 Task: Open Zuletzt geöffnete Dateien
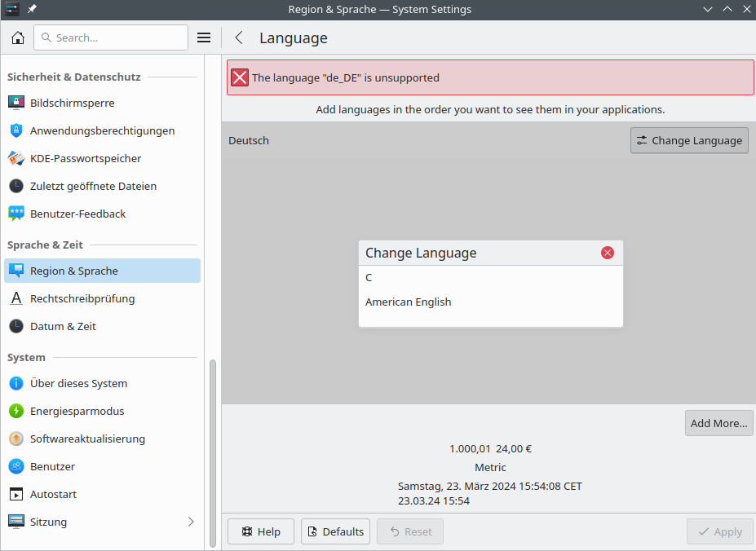[x=102, y=186]
